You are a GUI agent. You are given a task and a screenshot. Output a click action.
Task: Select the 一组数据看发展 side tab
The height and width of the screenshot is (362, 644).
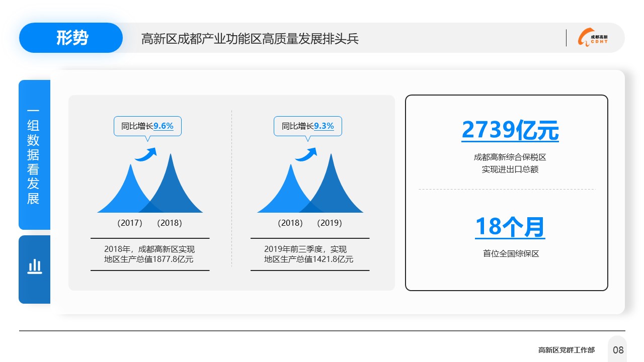pos(34,155)
